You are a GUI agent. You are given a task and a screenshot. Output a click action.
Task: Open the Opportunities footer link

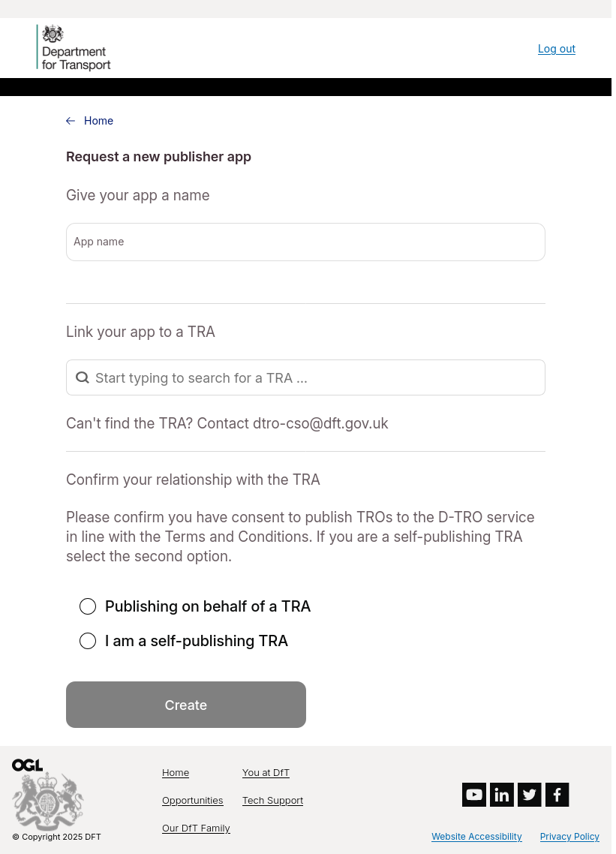pos(192,801)
